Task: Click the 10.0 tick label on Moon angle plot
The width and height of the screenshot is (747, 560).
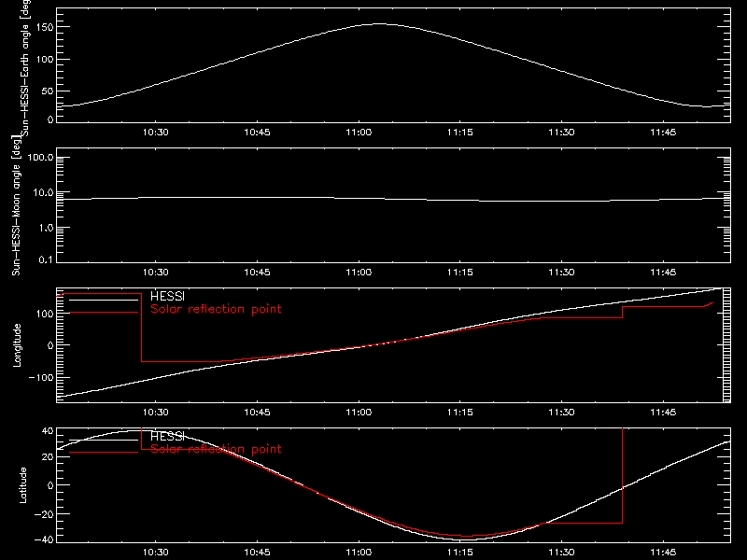Action: tap(44, 193)
